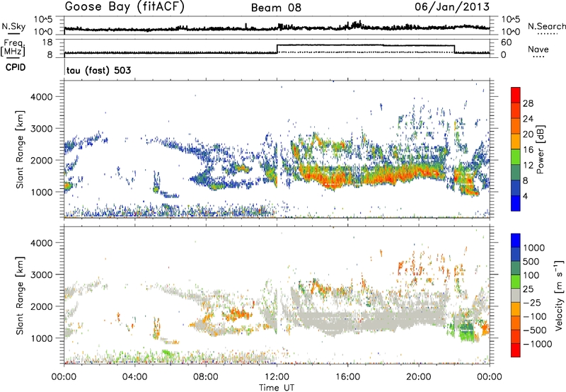Click the "Freq. [MHz]" axis label
The image size is (566, 392).
click(13, 47)
